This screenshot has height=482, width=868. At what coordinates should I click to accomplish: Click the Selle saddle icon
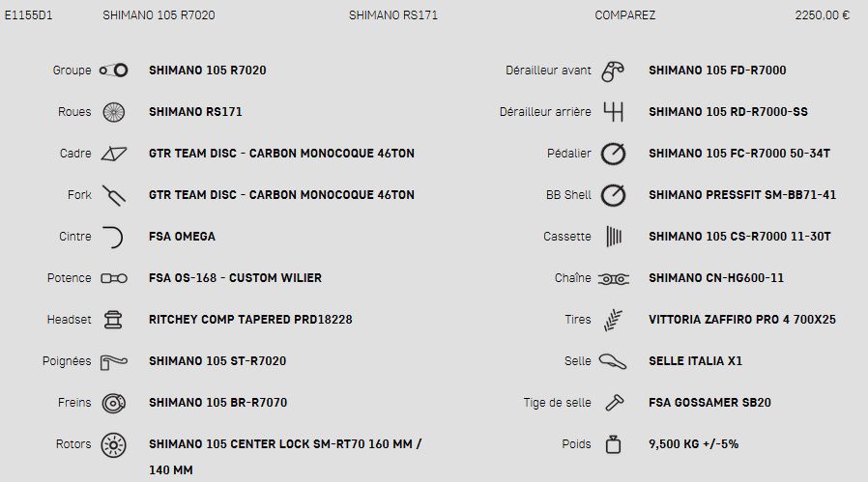point(613,361)
